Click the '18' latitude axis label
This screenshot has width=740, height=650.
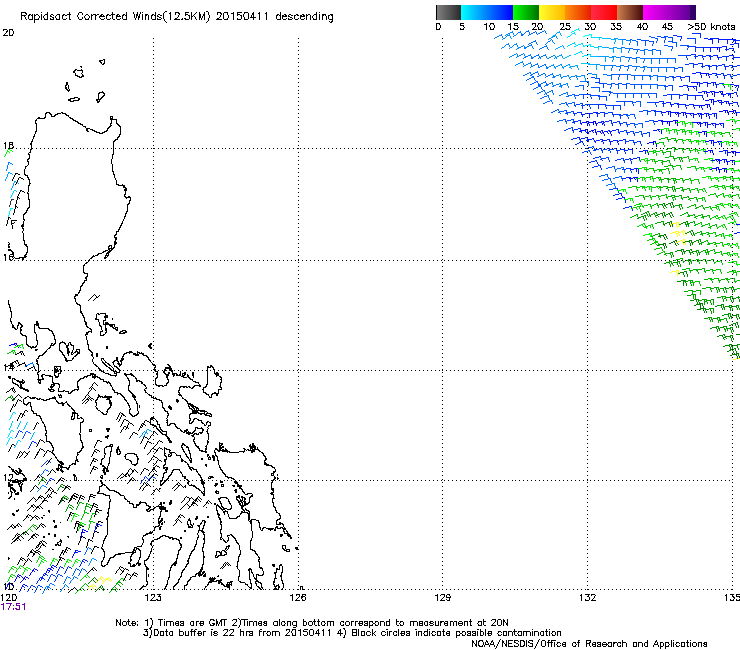click(8, 145)
